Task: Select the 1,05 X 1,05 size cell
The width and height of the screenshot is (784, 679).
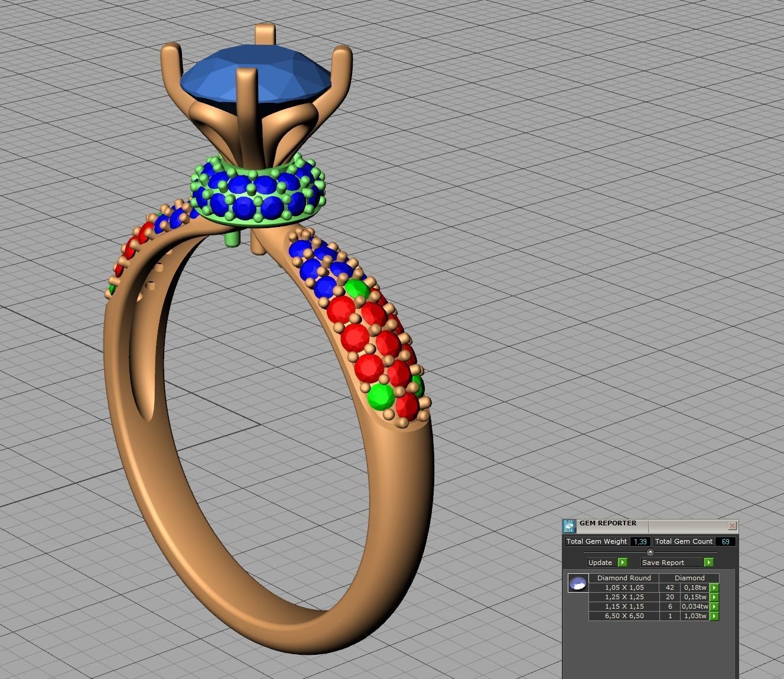Action: tap(624, 587)
